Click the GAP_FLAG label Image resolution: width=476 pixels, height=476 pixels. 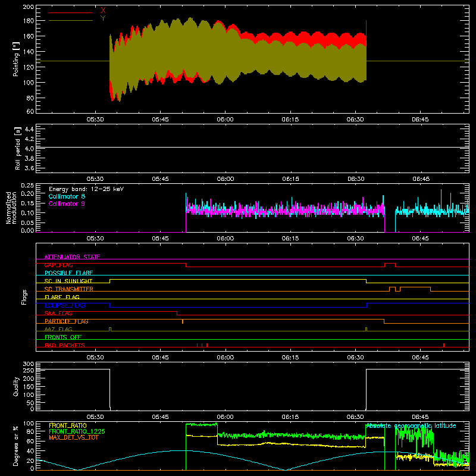click(x=58, y=265)
